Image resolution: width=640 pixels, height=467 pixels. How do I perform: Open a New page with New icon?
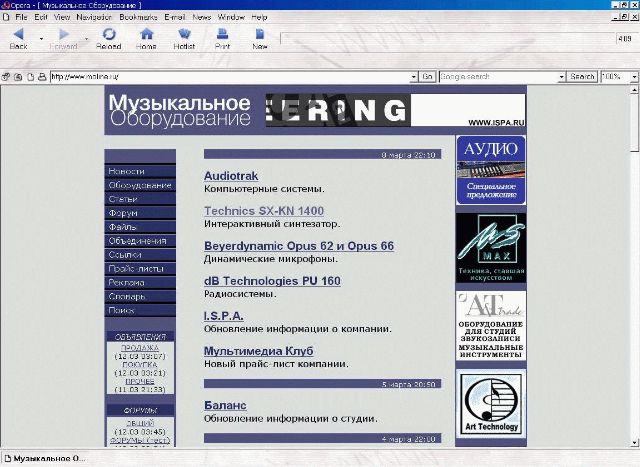[260, 34]
